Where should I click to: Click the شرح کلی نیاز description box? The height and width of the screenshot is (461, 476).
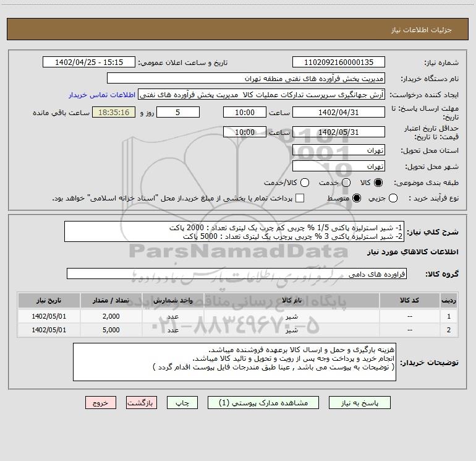tap(234, 232)
